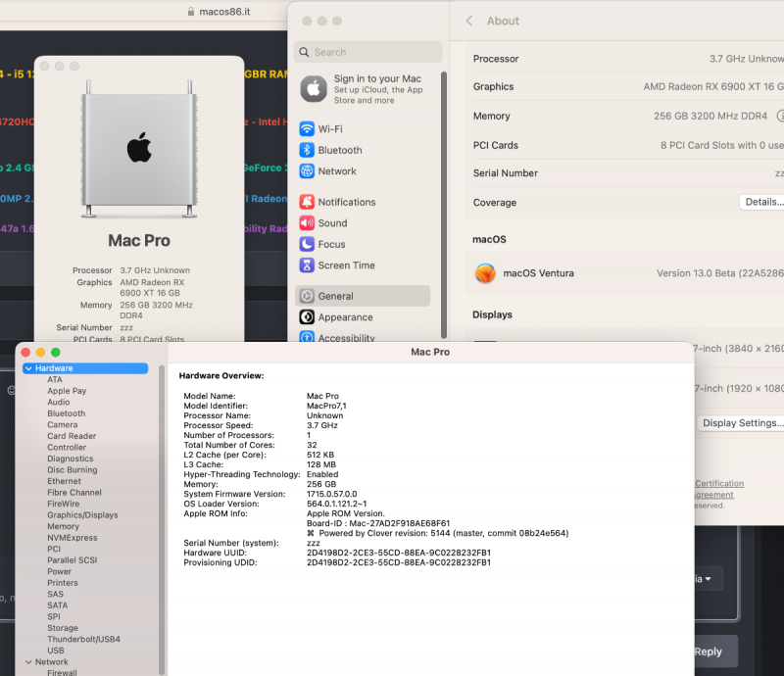Click the macOS Ventura logo icon
Image resolution: width=784 pixels, height=676 pixels.
pyautogui.click(x=485, y=273)
